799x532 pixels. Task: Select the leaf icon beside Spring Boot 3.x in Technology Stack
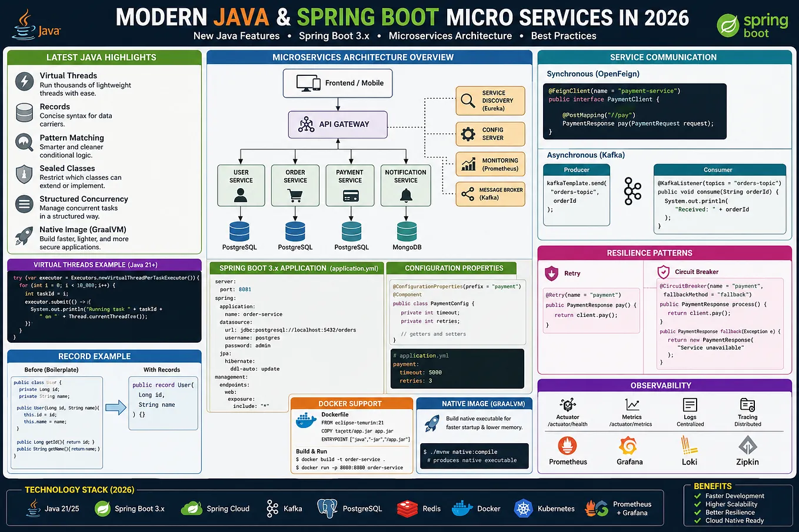(103, 508)
